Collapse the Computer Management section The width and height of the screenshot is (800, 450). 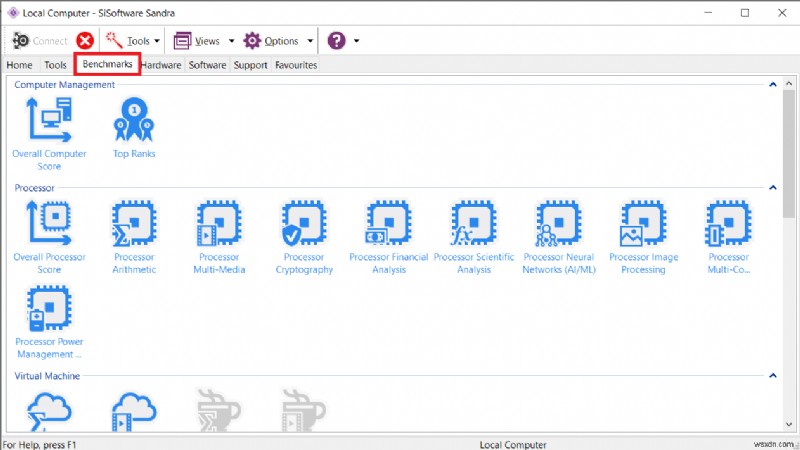click(772, 85)
